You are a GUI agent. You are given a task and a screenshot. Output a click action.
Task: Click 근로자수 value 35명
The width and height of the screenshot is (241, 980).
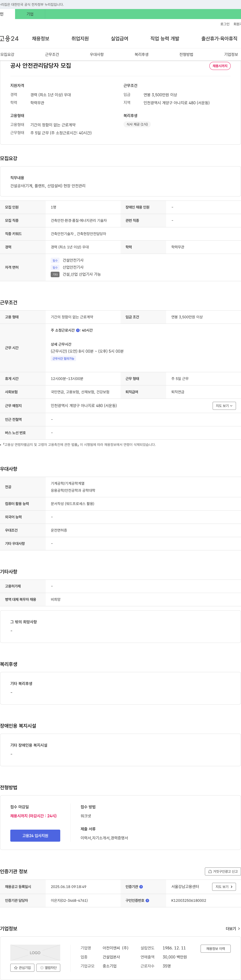[x=167, y=966]
